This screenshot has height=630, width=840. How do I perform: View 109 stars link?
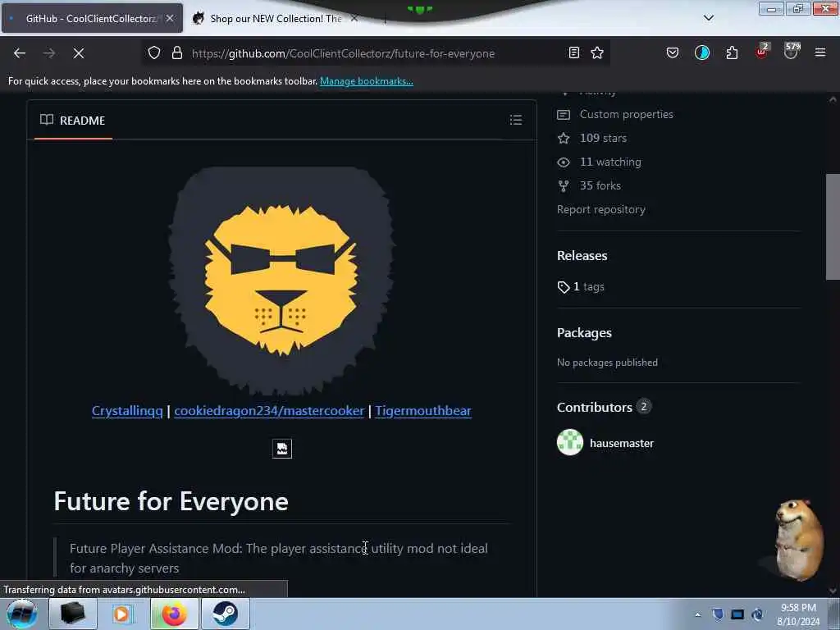tap(603, 138)
